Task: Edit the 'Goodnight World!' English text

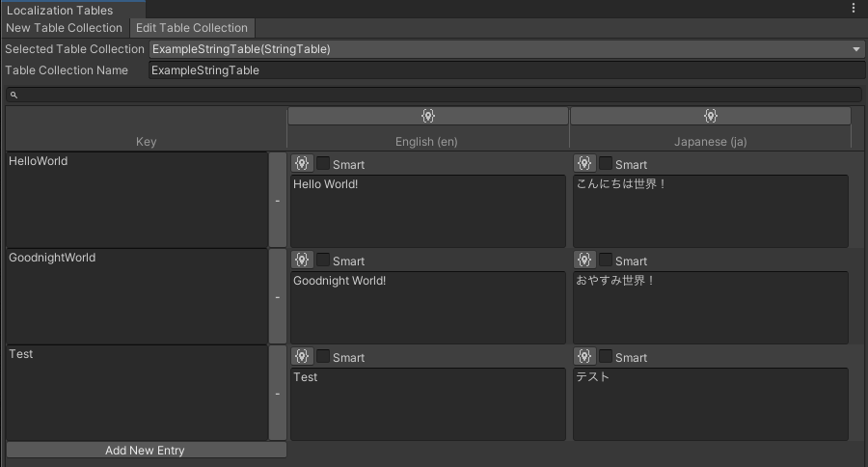Action: tap(428, 308)
